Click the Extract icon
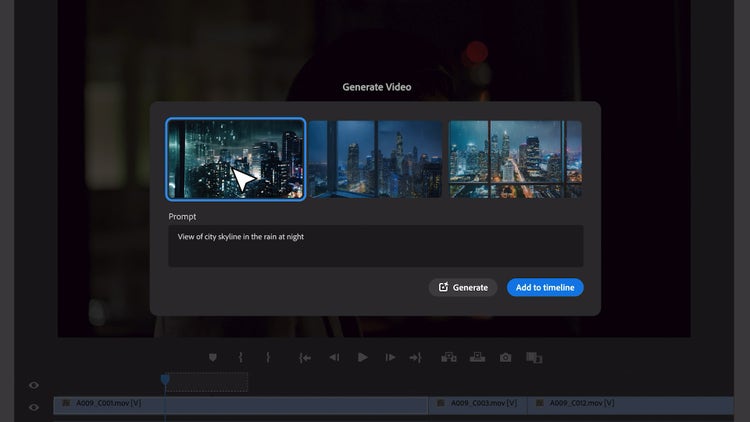The image size is (750, 422). 477,357
